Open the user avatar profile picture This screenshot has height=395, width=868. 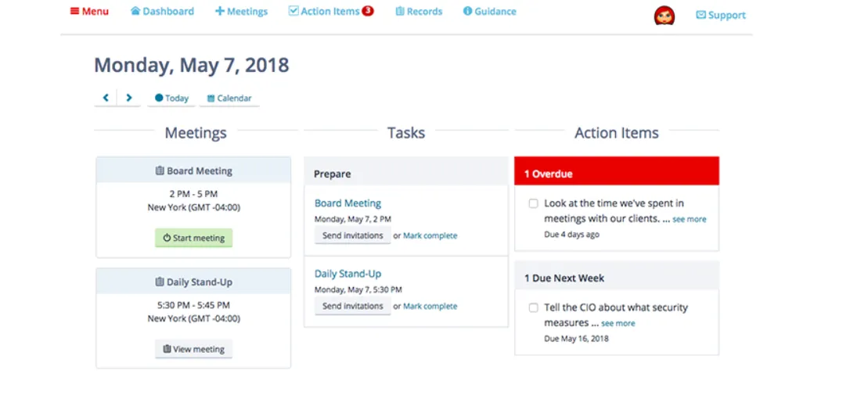pyautogui.click(x=664, y=16)
